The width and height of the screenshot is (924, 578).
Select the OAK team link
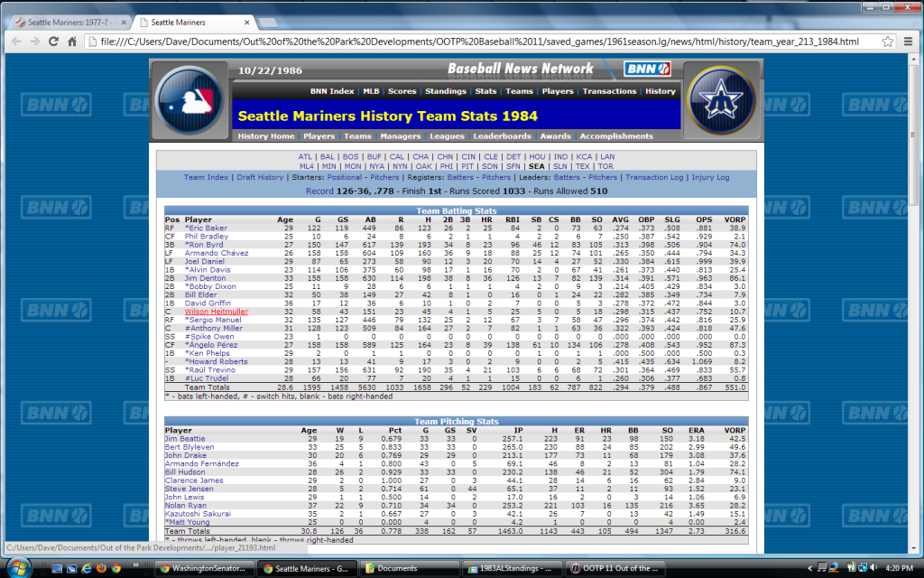tap(424, 166)
